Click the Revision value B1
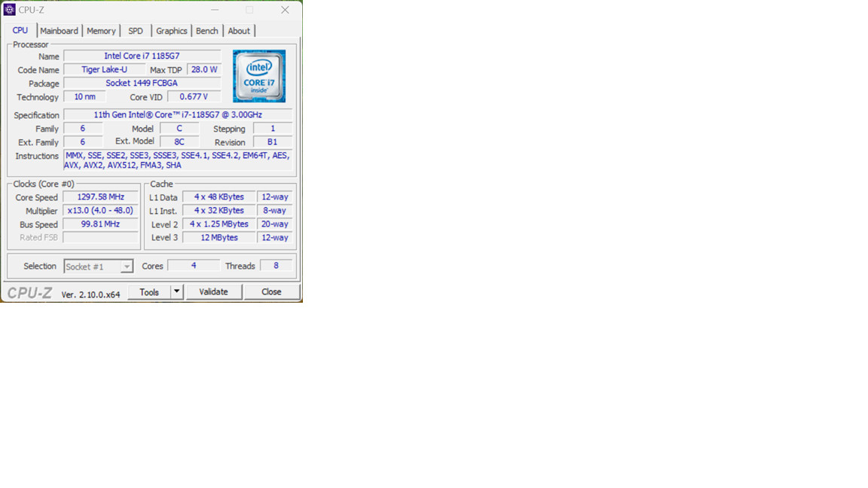 point(273,142)
